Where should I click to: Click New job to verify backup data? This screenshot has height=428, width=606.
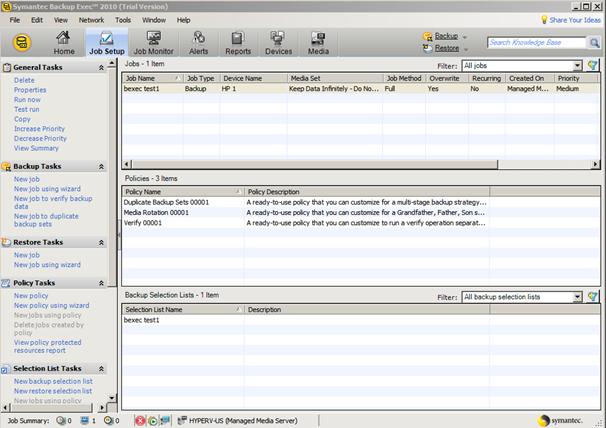[53, 203]
